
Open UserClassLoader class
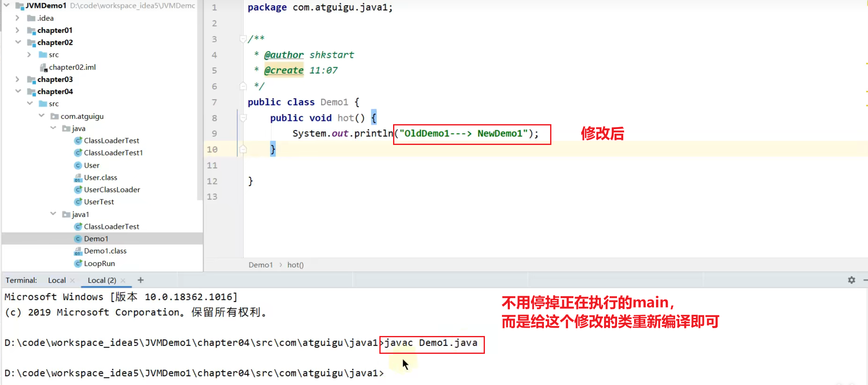112,190
